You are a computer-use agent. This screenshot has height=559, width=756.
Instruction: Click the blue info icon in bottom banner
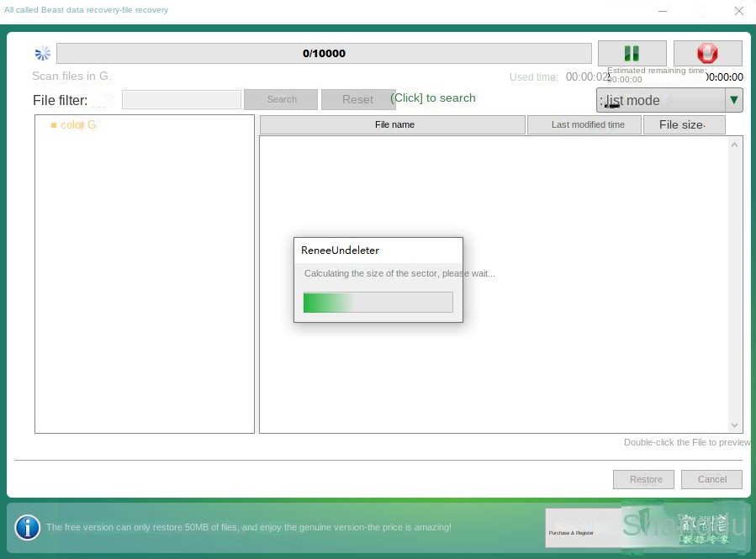coord(28,527)
